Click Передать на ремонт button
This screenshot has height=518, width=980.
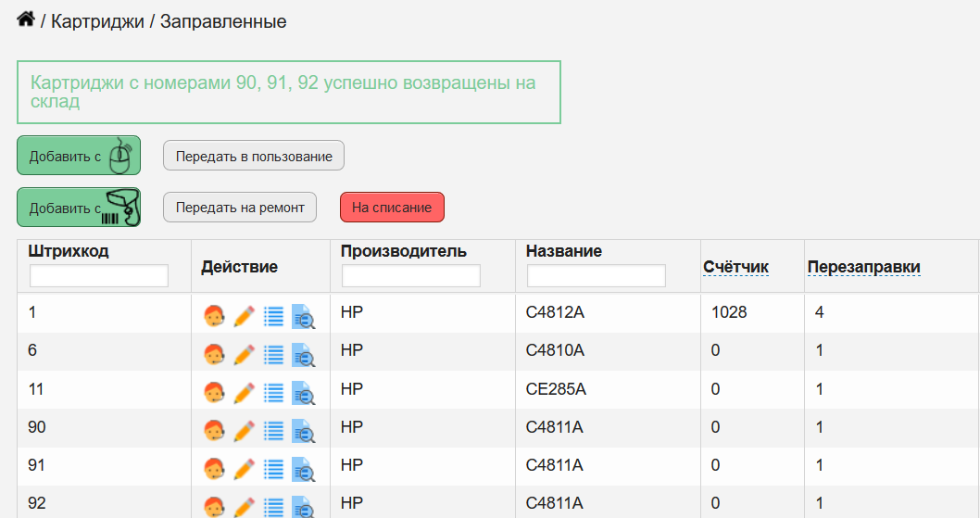240,208
